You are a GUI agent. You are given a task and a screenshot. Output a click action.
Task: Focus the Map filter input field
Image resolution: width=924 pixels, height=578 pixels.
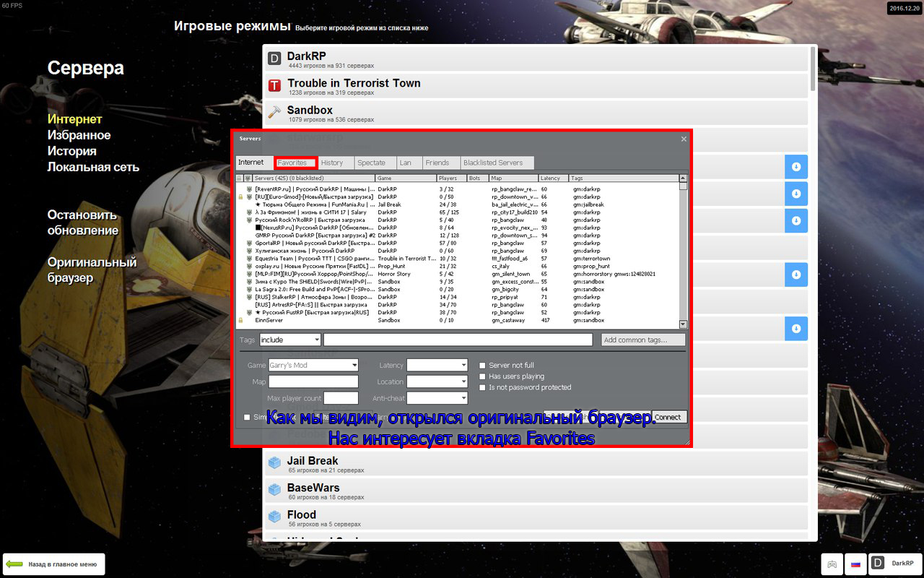point(313,381)
